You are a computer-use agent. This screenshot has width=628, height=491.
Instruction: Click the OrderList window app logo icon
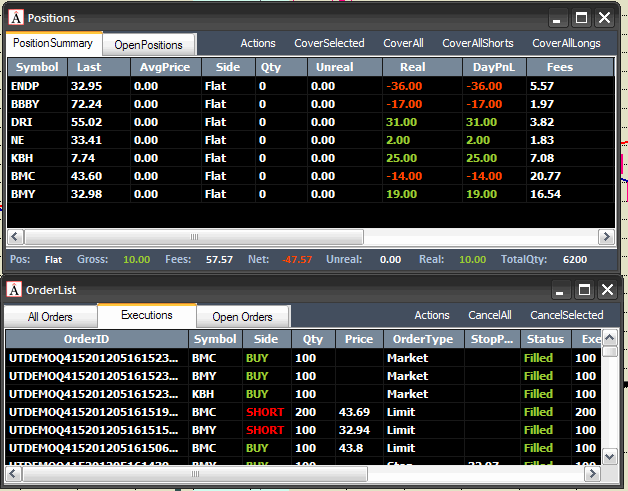[x=14, y=290]
